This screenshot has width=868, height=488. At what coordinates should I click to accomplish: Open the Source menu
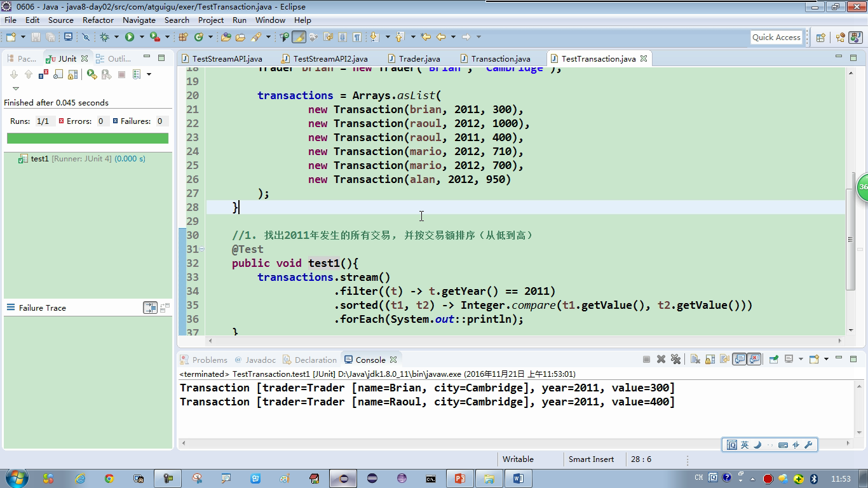[x=61, y=20]
